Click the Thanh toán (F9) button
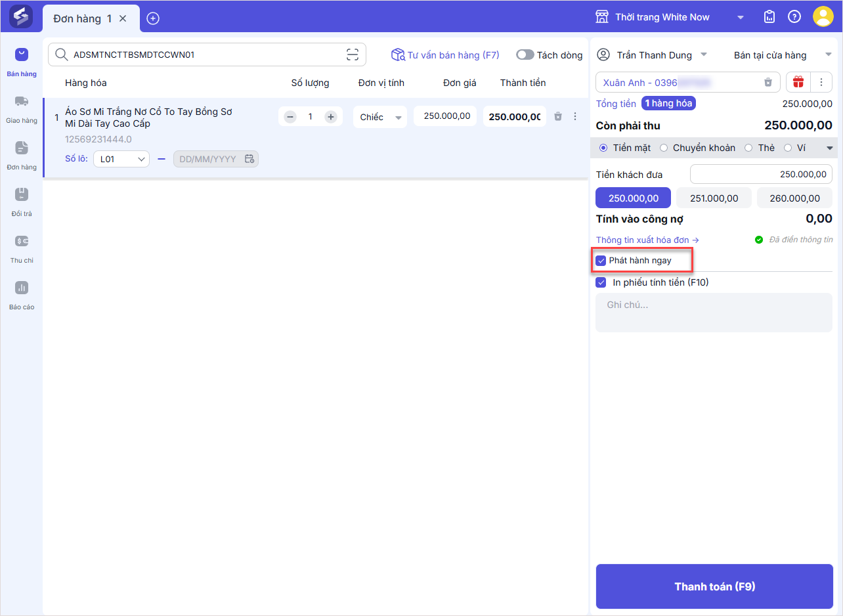The image size is (843, 616). 714,586
